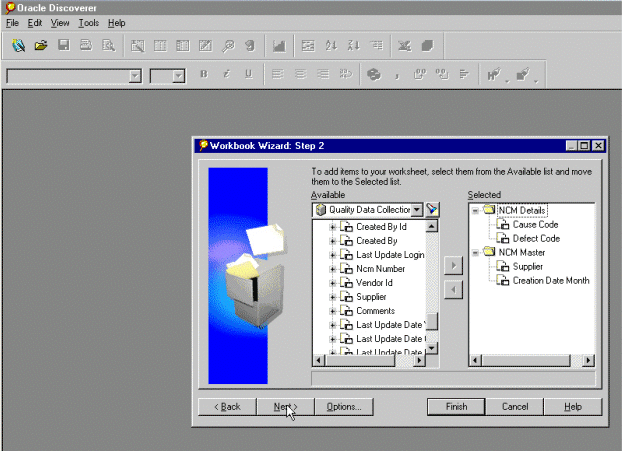Click the Save floppy disk icon
Image resolution: width=622 pixels, height=452 pixels.
(63, 45)
